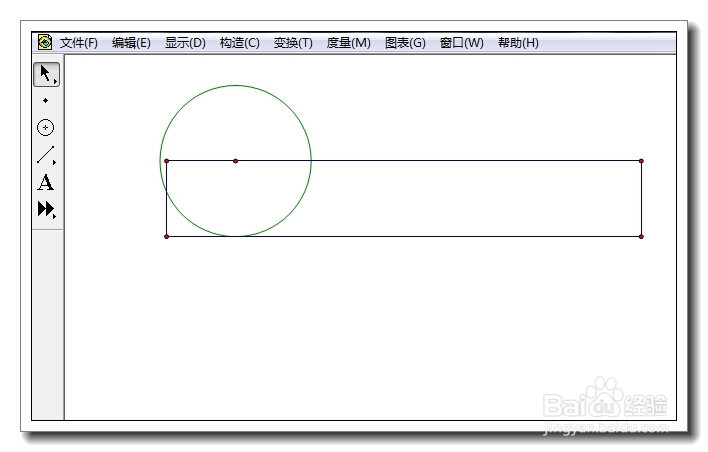Screen dimensions: 708x452
Task: Select the rectangle's bottom-left vertex
Action: point(167,236)
